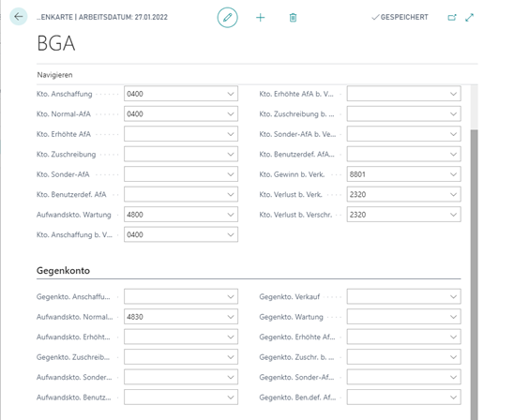Open Kto. Normal-AfA dropdown arrow
514x420 pixels.
[231, 114]
